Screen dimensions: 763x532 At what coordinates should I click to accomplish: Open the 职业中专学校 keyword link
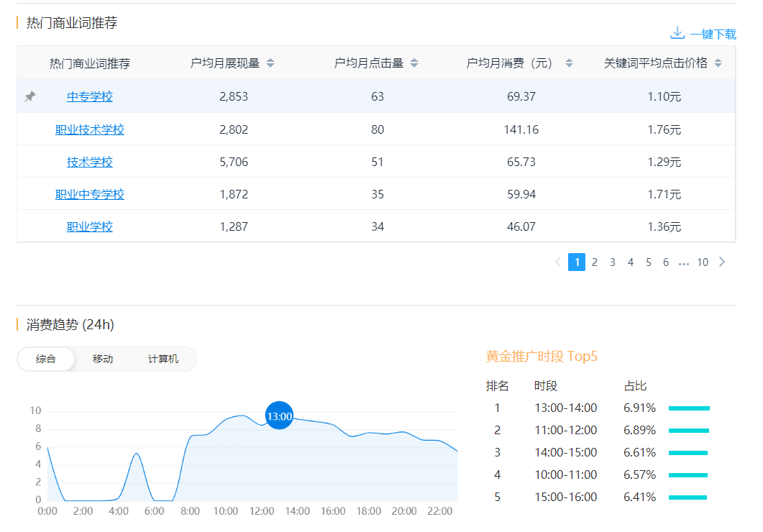90,195
